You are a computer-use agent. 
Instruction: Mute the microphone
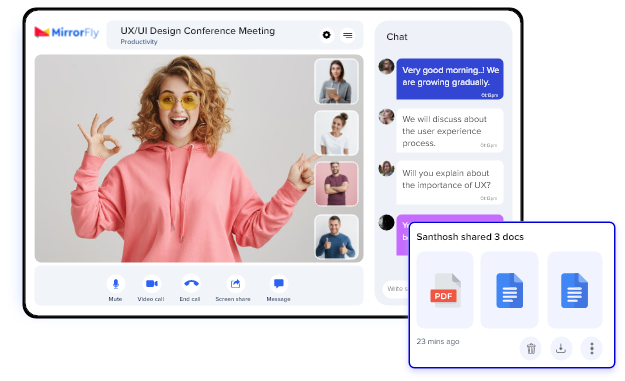(x=116, y=284)
